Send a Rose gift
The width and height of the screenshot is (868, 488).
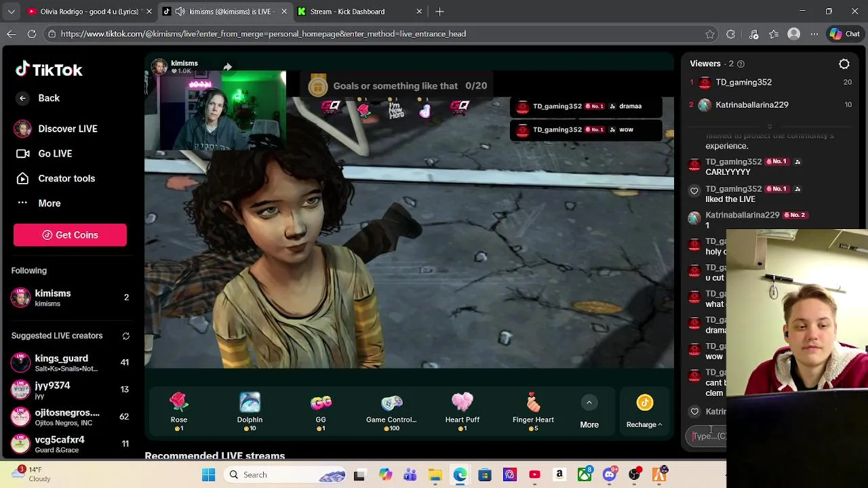pos(179,411)
